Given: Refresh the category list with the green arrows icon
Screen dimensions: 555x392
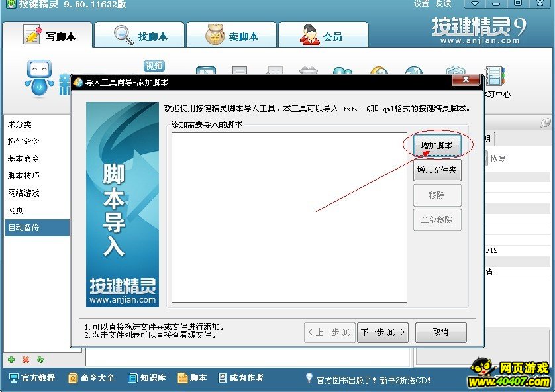Looking at the screenshot, I should pyautogui.click(x=40, y=360).
